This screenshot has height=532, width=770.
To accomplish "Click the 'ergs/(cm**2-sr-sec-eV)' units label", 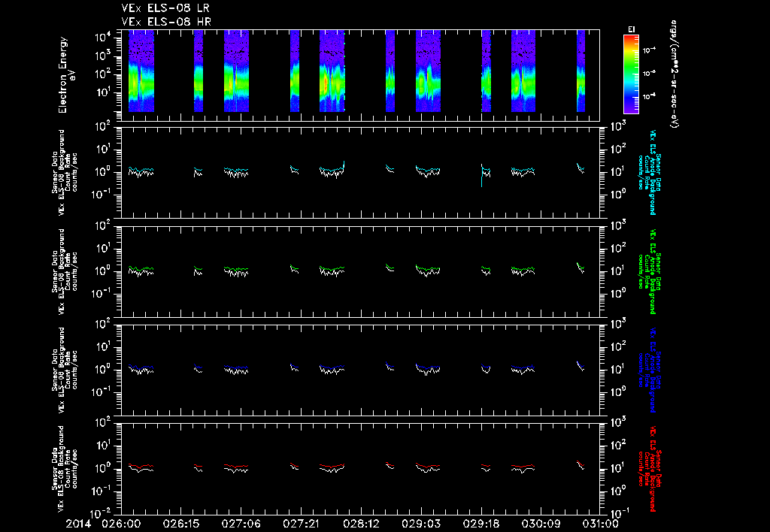I will point(674,74).
